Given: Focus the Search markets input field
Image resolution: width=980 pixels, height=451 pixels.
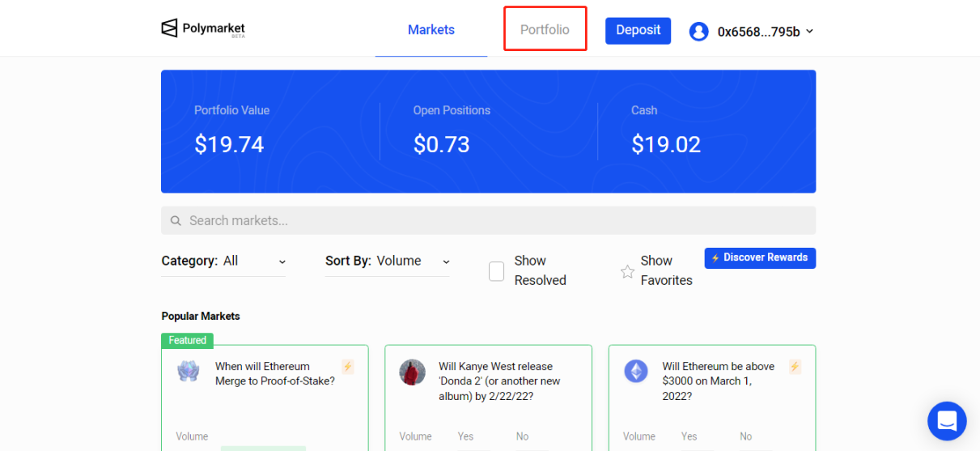Looking at the screenshot, I should (488, 220).
